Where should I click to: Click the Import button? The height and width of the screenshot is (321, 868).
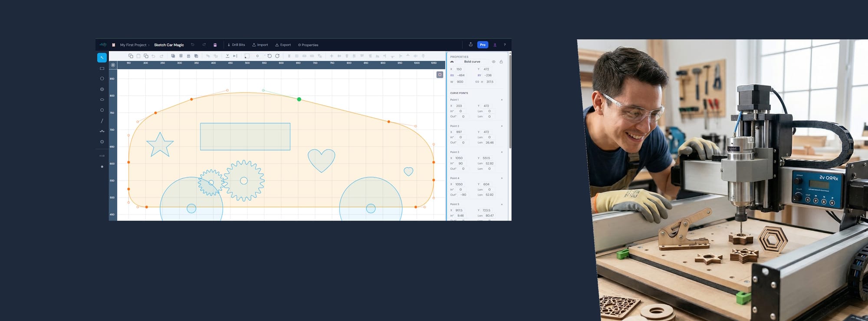pos(260,45)
